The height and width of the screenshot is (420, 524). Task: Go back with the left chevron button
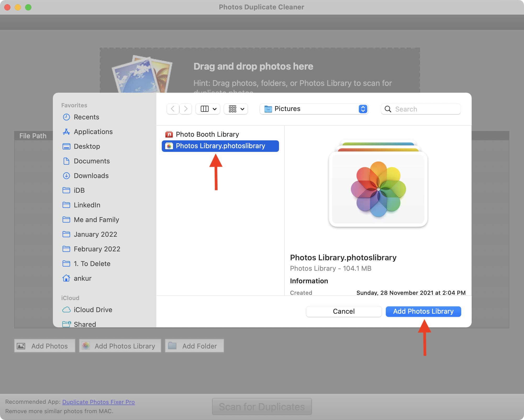(x=173, y=109)
